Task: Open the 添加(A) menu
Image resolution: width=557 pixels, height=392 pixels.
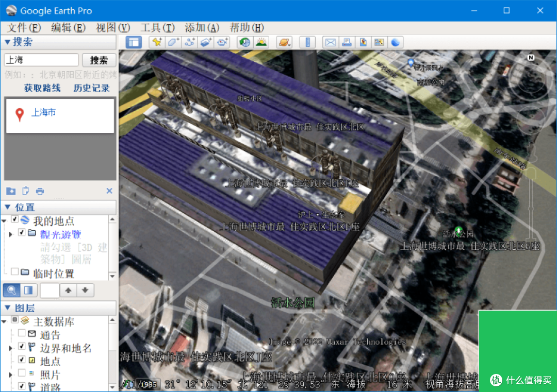Action: (202, 28)
